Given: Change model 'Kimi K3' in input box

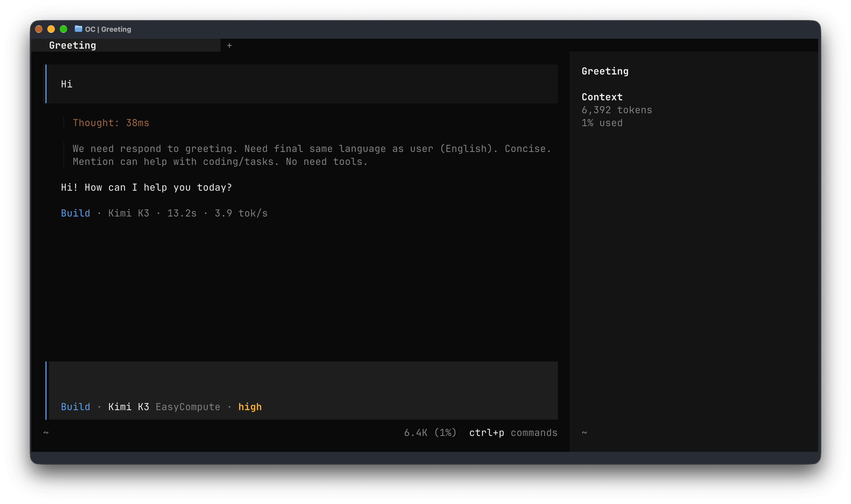Looking at the screenshot, I should (x=128, y=407).
